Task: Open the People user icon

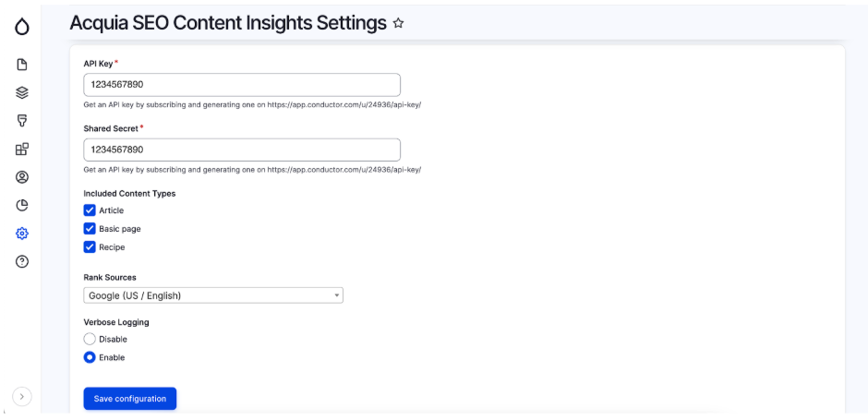Action: coord(22,177)
